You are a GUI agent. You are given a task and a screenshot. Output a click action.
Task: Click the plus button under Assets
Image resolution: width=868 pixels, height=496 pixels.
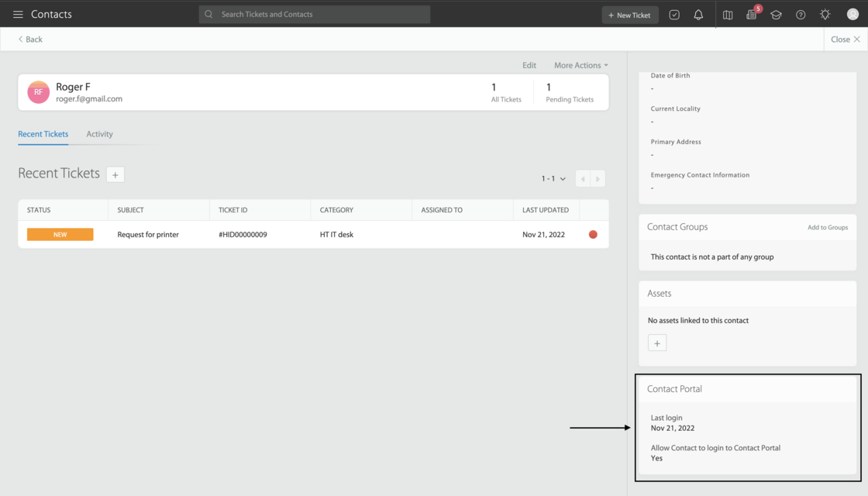657,343
